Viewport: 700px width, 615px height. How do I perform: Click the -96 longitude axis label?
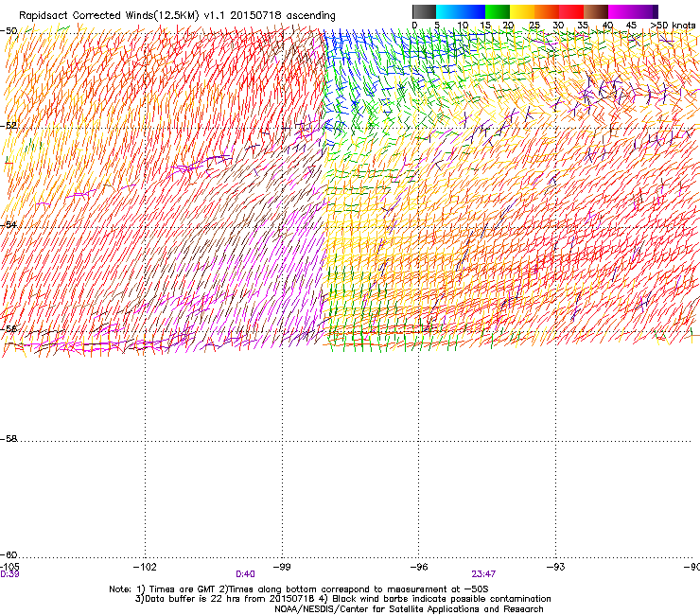419,567
